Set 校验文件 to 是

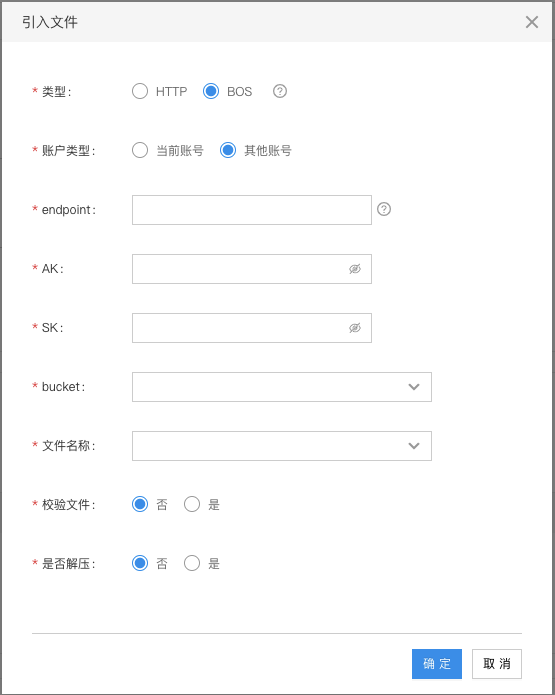[x=192, y=504]
